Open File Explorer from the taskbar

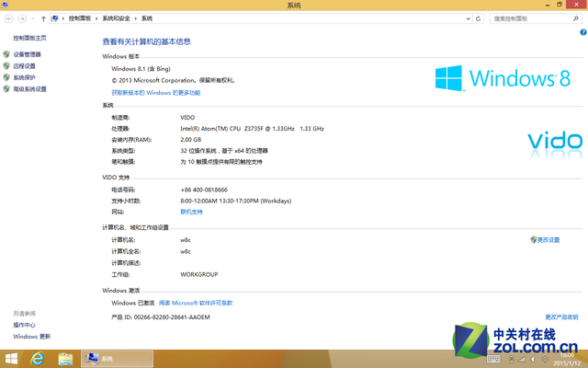[x=65, y=359]
